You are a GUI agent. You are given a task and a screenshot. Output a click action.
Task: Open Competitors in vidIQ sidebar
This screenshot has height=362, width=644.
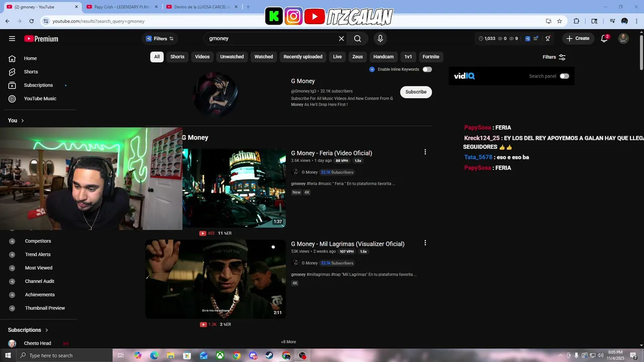[x=38, y=241]
